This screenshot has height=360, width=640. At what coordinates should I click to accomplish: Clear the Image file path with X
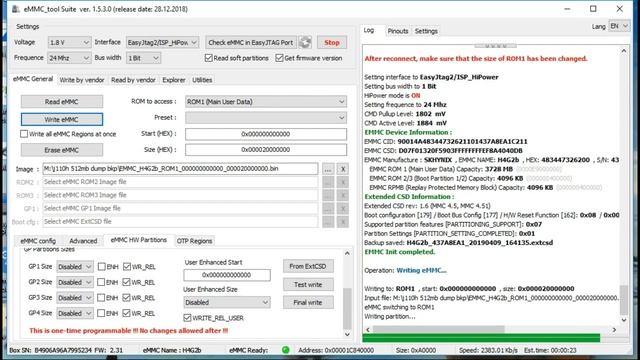tap(343, 169)
